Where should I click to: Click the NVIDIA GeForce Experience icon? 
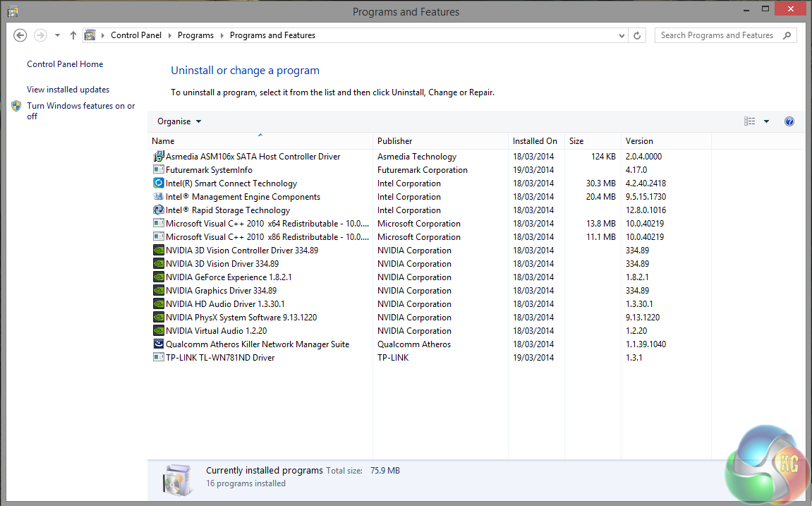click(159, 277)
